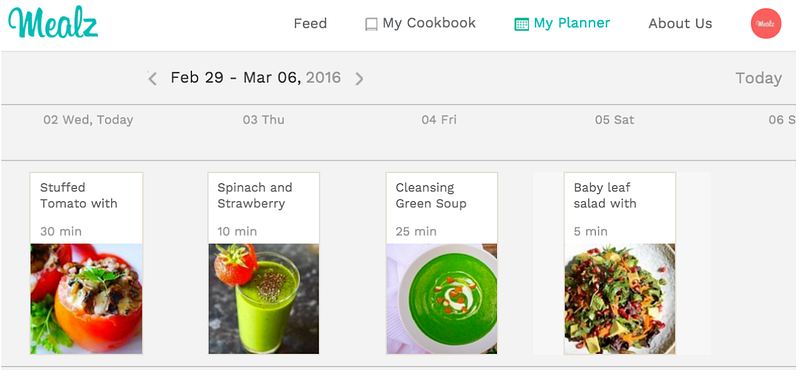Select the 03 Thu column header
Image resolution: width=800 pixels, height=378 pixels.
(x=263, y=120)
